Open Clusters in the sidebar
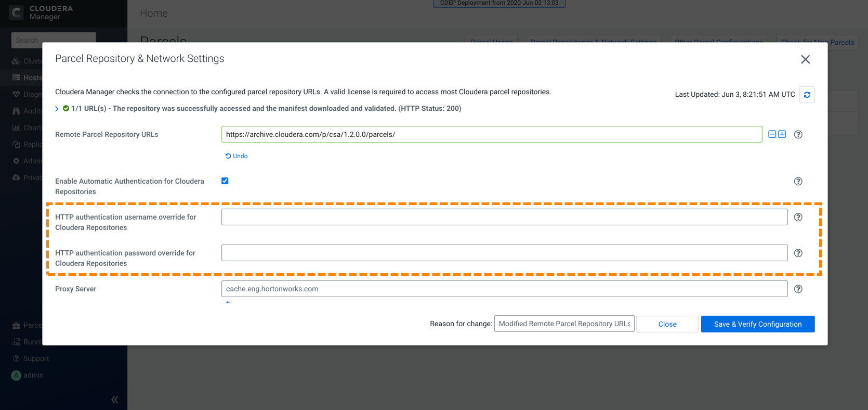Screen dimensions: 868x410 click(27, 61)
